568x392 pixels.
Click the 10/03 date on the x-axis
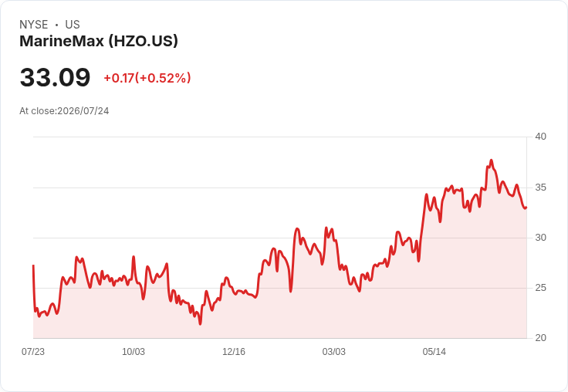[134, 352]
